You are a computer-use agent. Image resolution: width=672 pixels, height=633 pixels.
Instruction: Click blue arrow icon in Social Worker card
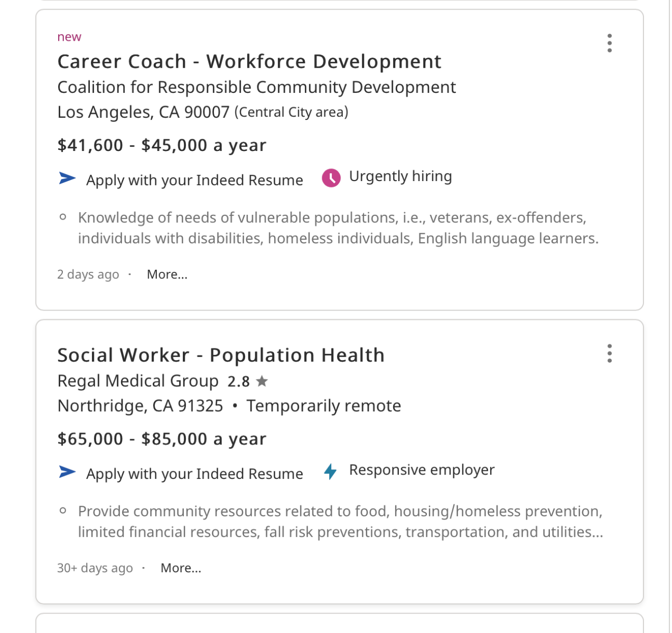click(x=67, y=471)
